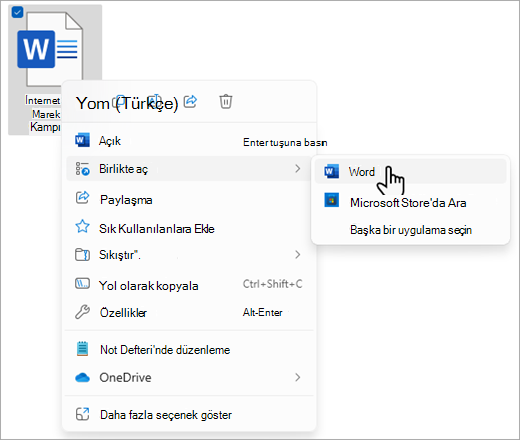The width and height of the screenshot is (520, 440).
Task: Open the file with Açık
Action: pos(189,141)
